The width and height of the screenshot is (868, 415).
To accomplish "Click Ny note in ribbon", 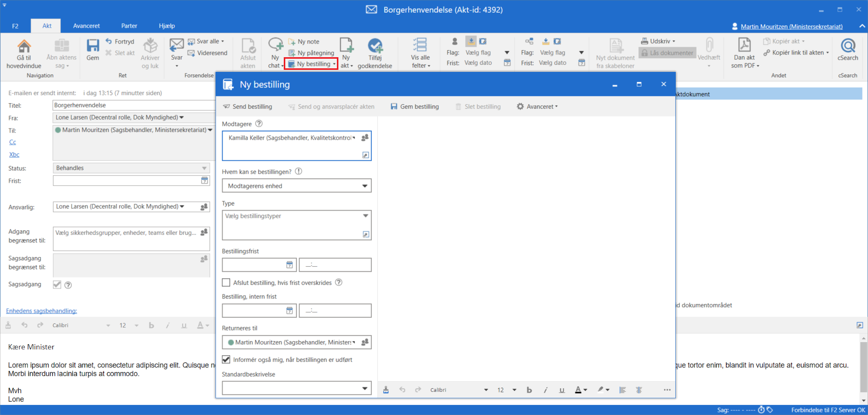I will click(304, 41).
